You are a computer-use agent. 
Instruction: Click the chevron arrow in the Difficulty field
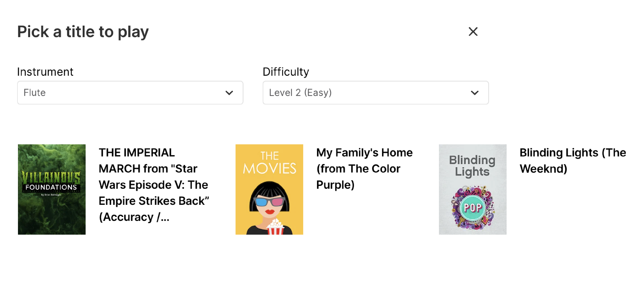pyautogui.click(x=474, y=93)
